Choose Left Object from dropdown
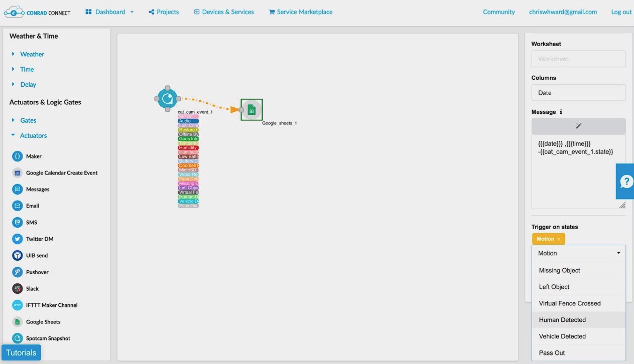Image resolution: width=634 pixels, height=364 pixels. (x=578, y=287)
